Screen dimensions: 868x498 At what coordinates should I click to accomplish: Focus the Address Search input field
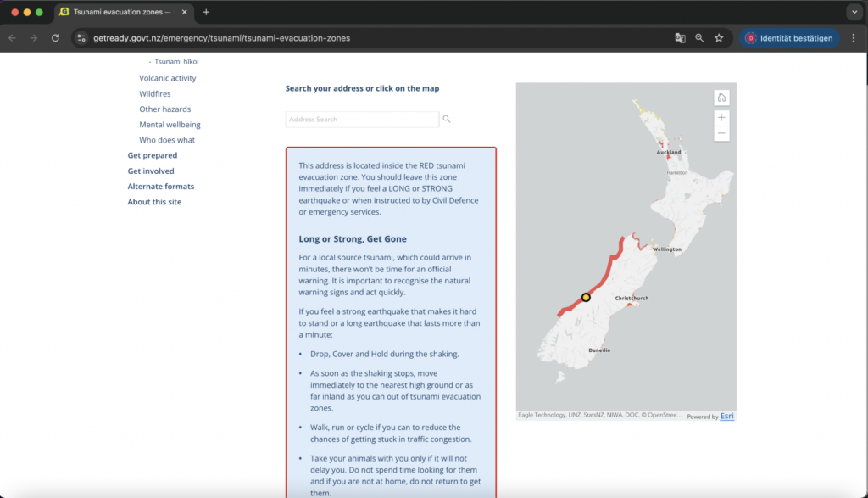tap(362, 120)
